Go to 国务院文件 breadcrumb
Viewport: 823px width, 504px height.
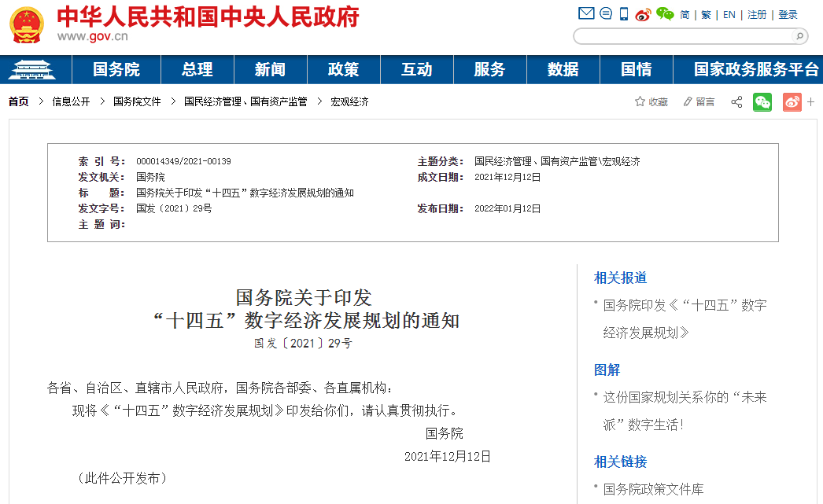[137, 101]
